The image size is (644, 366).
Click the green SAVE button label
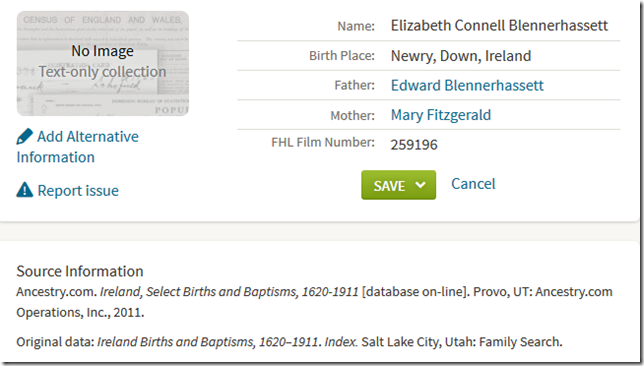(389, 186)
